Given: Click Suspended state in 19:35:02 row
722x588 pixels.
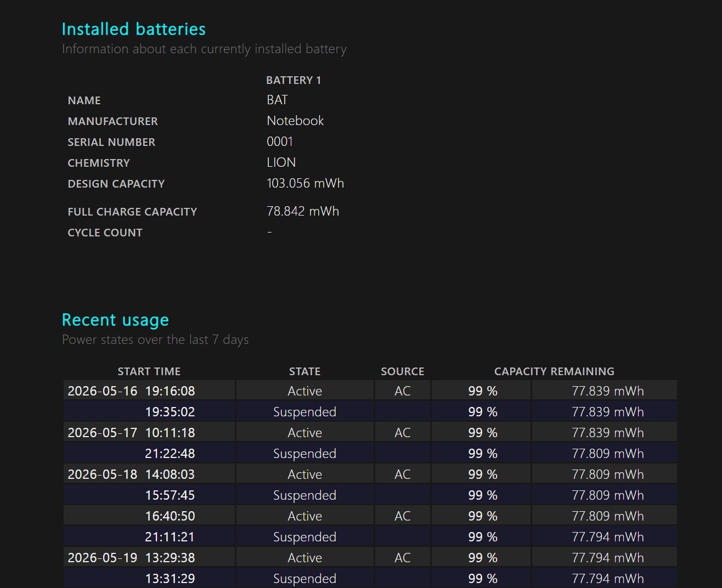Looking at the screenshot, I should pos(305,411).
